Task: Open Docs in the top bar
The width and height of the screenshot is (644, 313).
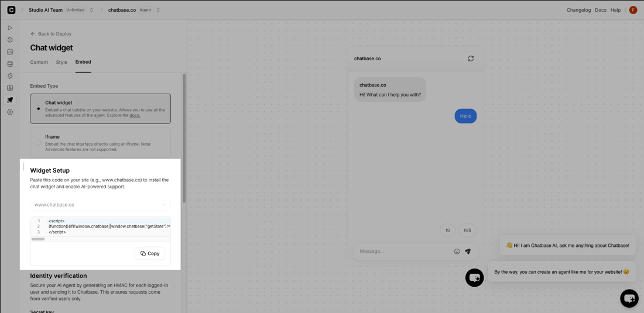Action: [601, 11]
